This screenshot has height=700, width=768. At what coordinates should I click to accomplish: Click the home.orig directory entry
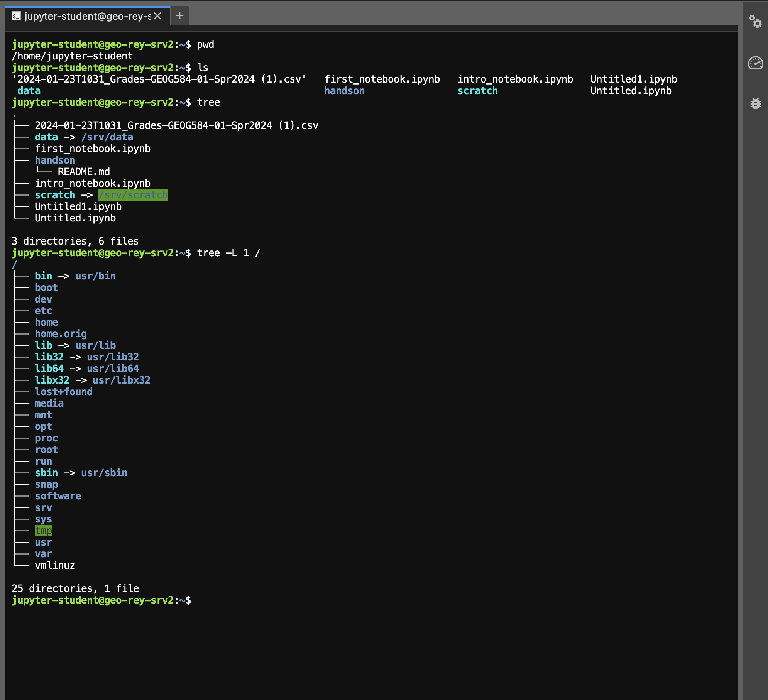[x=61, y=334]
